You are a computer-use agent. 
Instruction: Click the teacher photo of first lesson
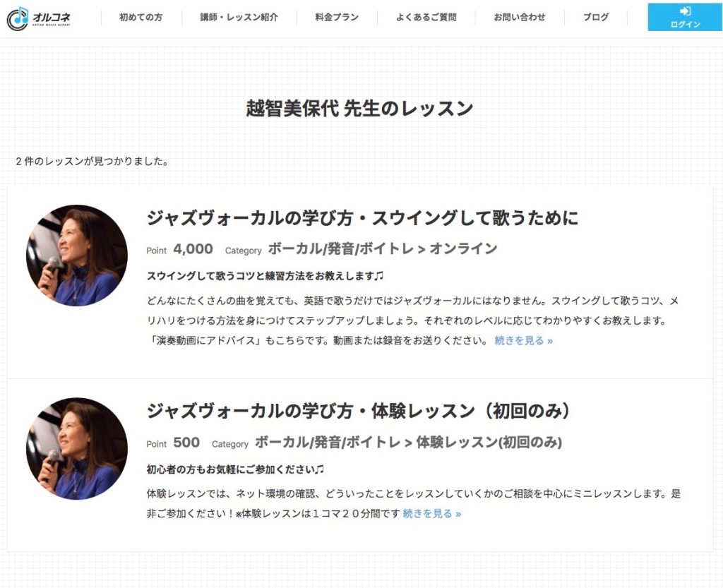77,256
